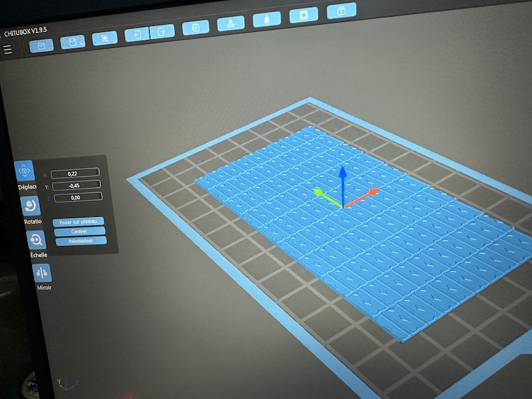Open the hamburger menu
532x399 pixels.
click(x=7, y=49)
